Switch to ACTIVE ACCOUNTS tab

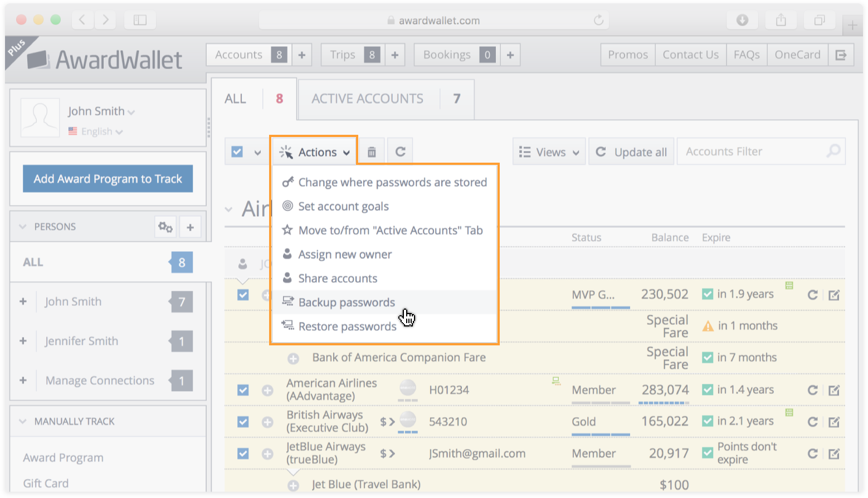click(386, 99)
